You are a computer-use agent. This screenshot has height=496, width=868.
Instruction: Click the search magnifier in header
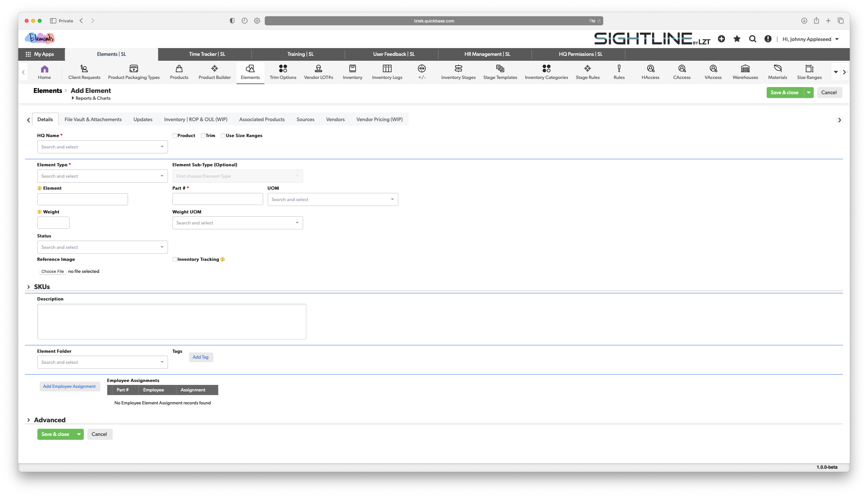click(x=753, y=39)
